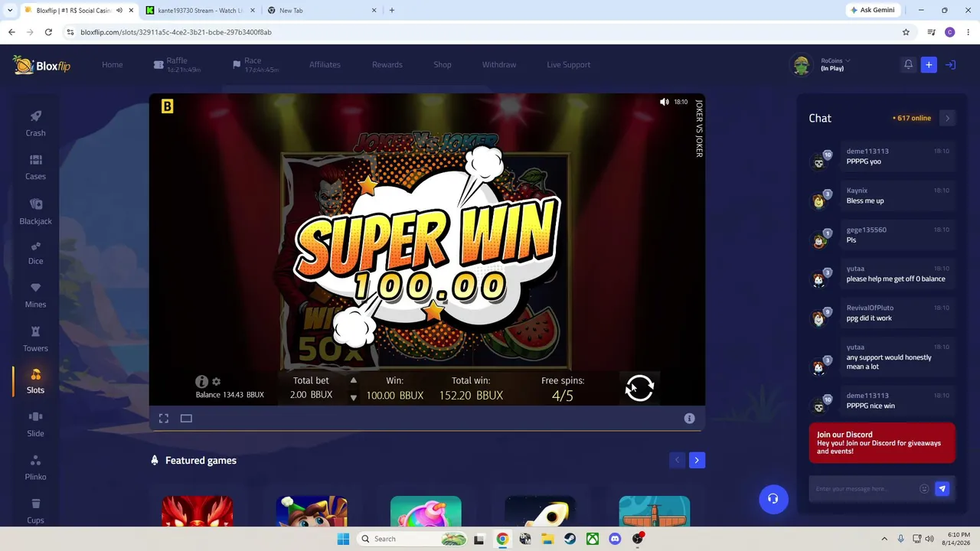This screenshot has width=980, height=551.
Task: Go to the Rewards page
Action: [x=387, y=65]
